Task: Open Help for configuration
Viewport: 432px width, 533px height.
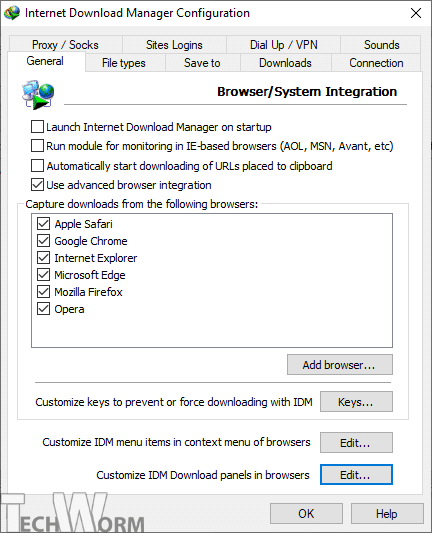Action: pos(387,513)
